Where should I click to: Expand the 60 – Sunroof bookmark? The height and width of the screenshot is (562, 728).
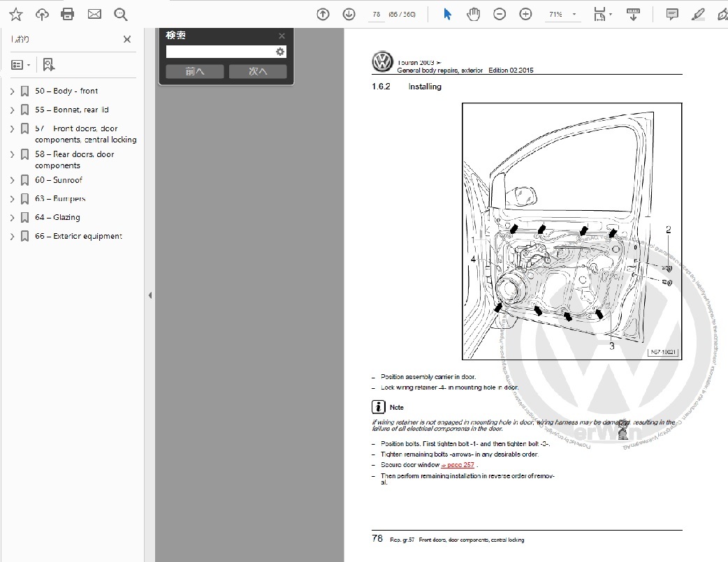12,180
